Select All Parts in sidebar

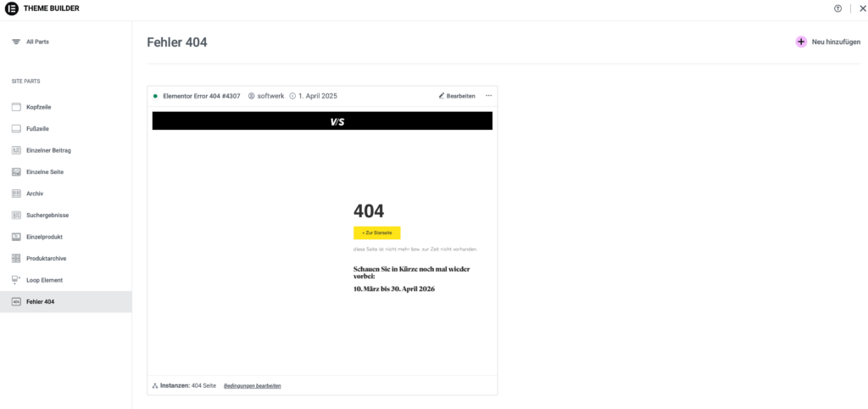[36, 42]
